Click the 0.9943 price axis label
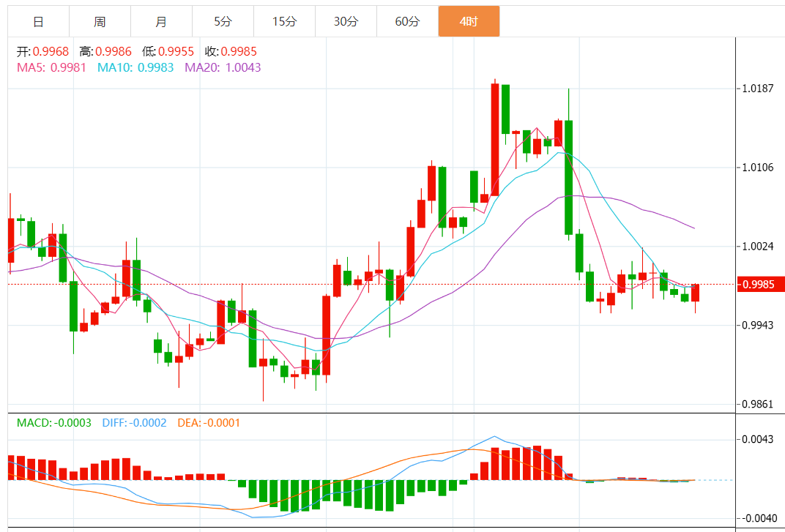Screen dimensions: 785x532 click(x=757, y=326)
